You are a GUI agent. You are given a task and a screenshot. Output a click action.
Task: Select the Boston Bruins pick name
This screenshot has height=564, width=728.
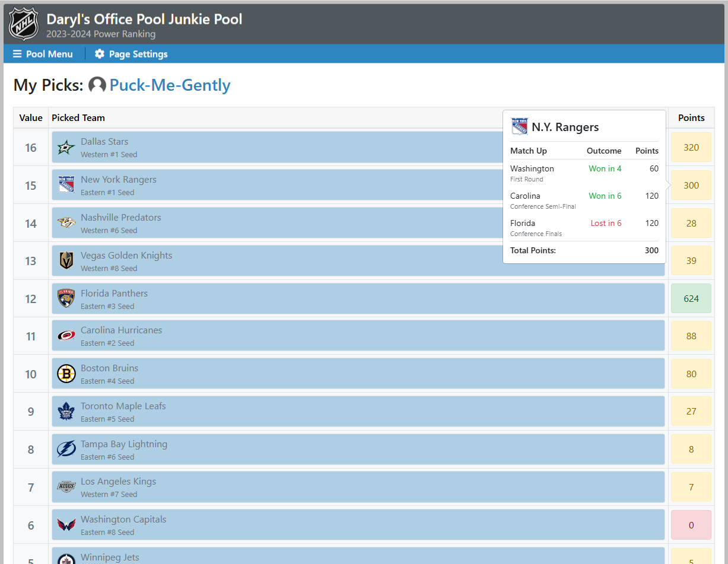[110, 368]
